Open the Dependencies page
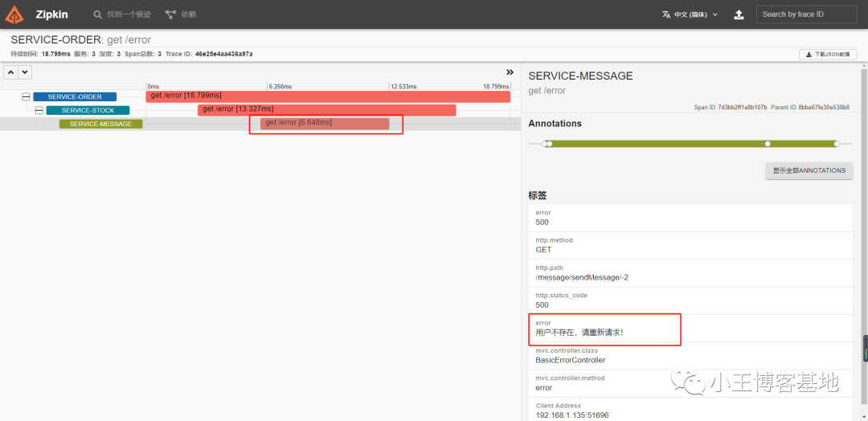 click(181, 14)
